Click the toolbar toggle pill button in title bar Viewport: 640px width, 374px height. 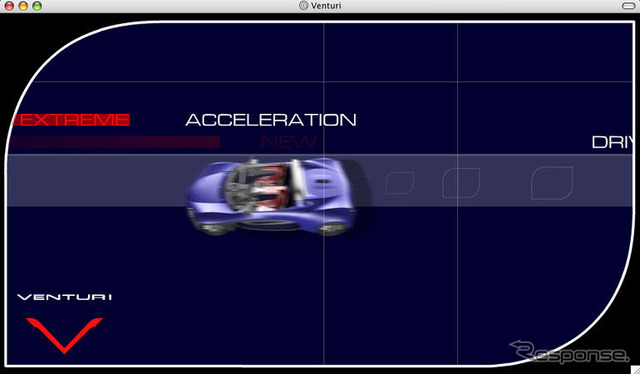point(628,6)
